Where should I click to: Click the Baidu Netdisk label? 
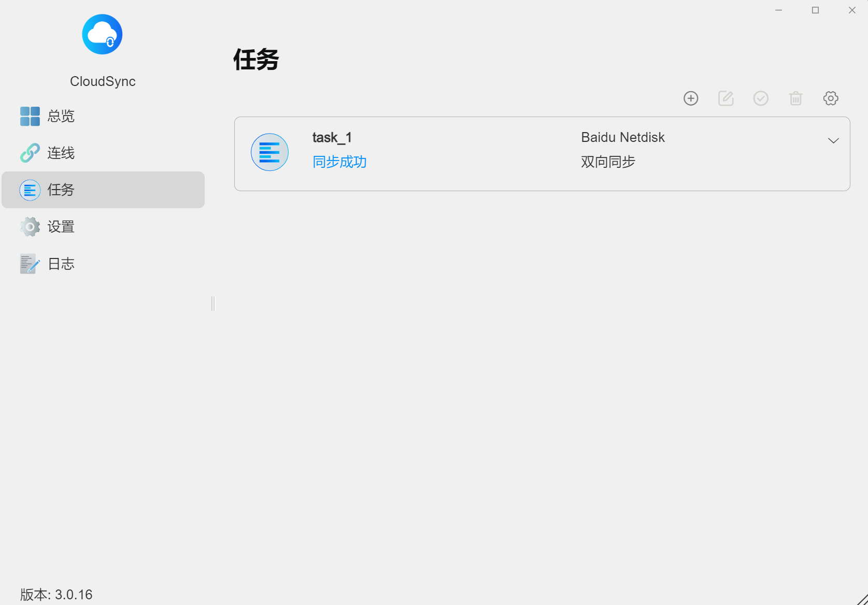[622, 137]
